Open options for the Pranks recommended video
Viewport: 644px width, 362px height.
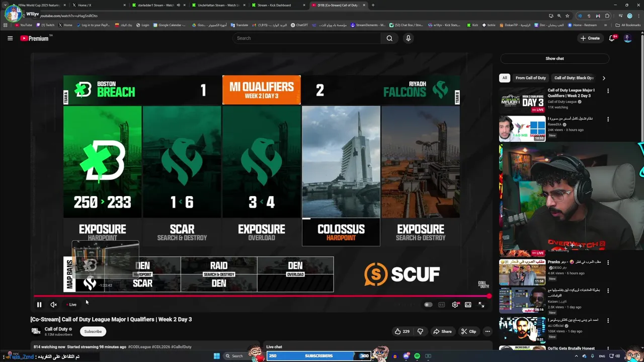pos(608,262)
